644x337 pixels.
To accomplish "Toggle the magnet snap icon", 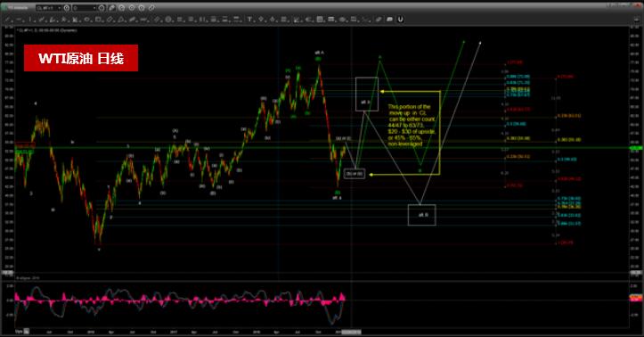I will (x=401, y=19).
